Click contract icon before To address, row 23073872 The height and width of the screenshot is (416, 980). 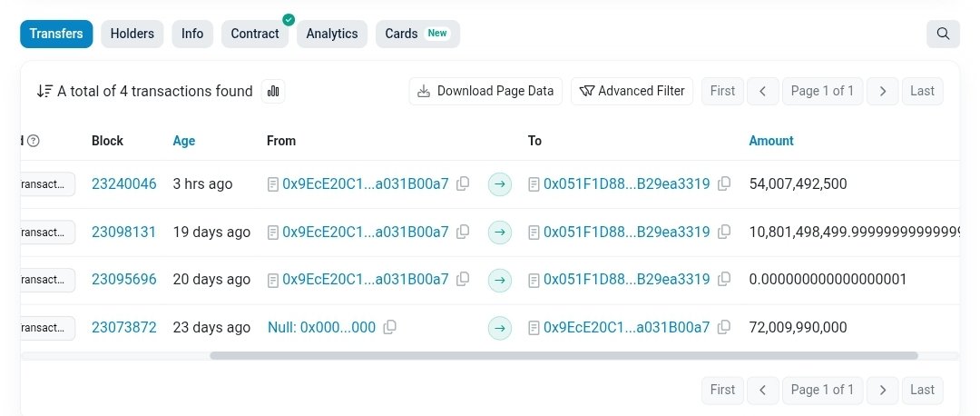coord(534,328)
